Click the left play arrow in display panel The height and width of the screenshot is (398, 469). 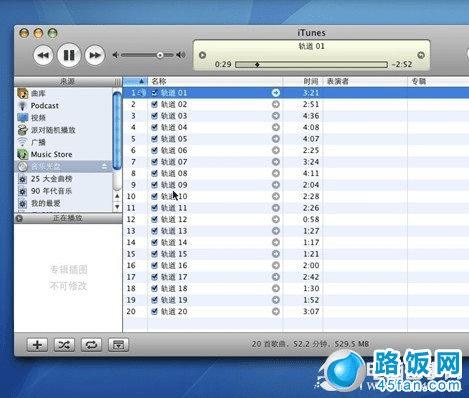point(202,55)
